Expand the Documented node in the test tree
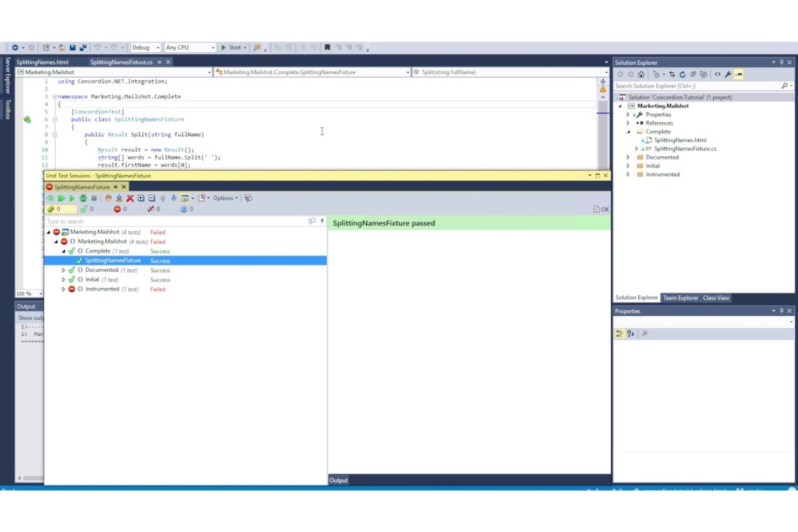Viewport: 798px width, 532px height. point(63,270)
